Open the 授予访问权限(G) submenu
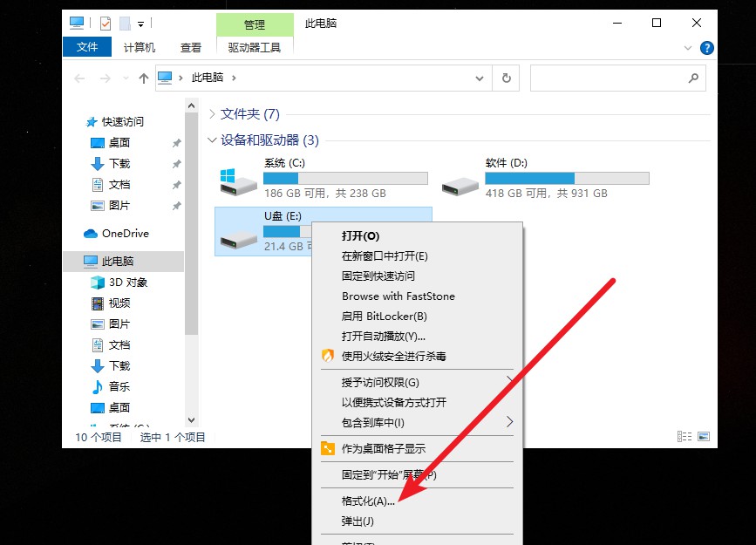The width and height of the screenshot is (756, 545). [417, 383]
